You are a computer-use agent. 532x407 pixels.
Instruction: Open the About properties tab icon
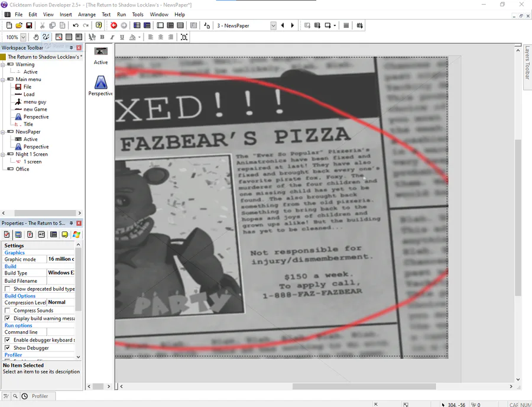pos(65,235)
